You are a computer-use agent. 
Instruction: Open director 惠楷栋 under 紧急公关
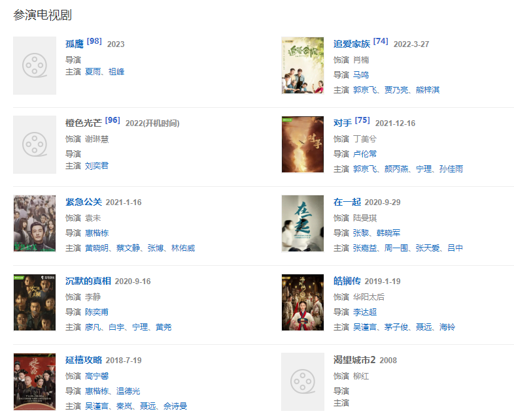(x=97, y=233)
